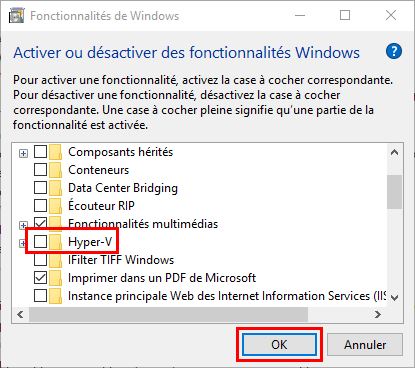Enable the Hyper-V checkbox
This screenshot has width=415, height=368.
pos(40,242)
